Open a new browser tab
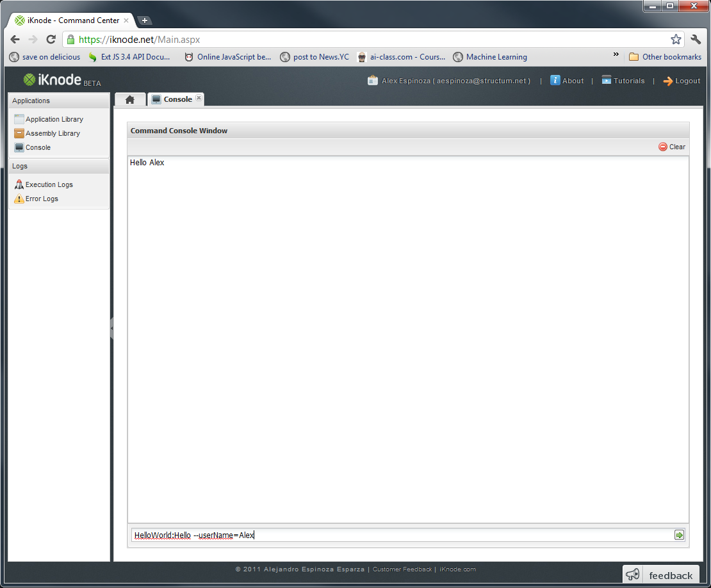The image size is (711, 588). coord(145,20)
